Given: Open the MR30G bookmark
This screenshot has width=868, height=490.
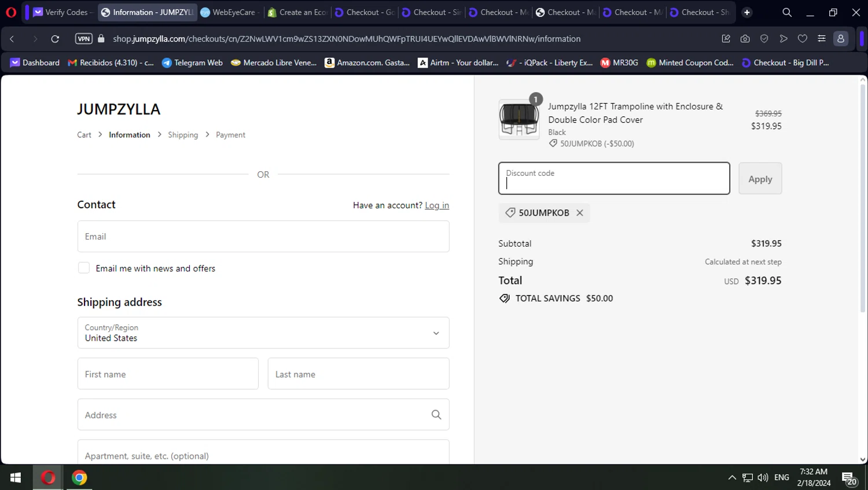Looking at the screenshot, I should 619,62.
